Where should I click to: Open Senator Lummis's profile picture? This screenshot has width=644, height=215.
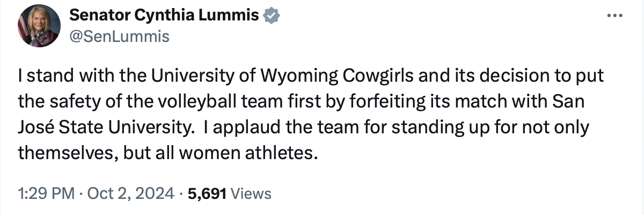click(x=38, y=27)
